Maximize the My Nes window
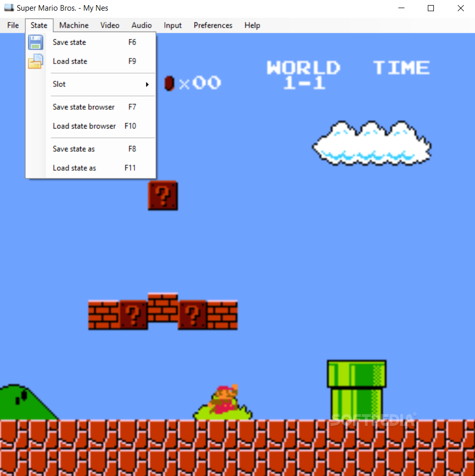 pos(431,8)
